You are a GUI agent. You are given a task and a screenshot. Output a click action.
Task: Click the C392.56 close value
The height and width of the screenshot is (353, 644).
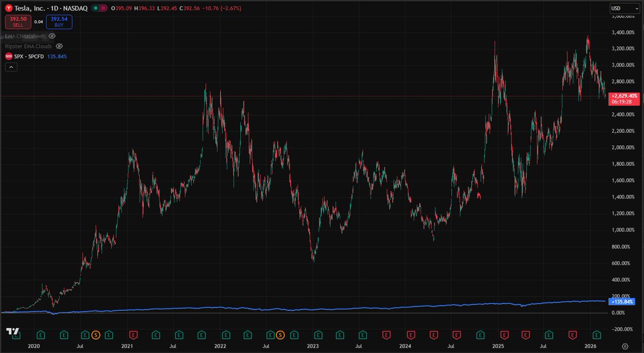coord(190,8)
